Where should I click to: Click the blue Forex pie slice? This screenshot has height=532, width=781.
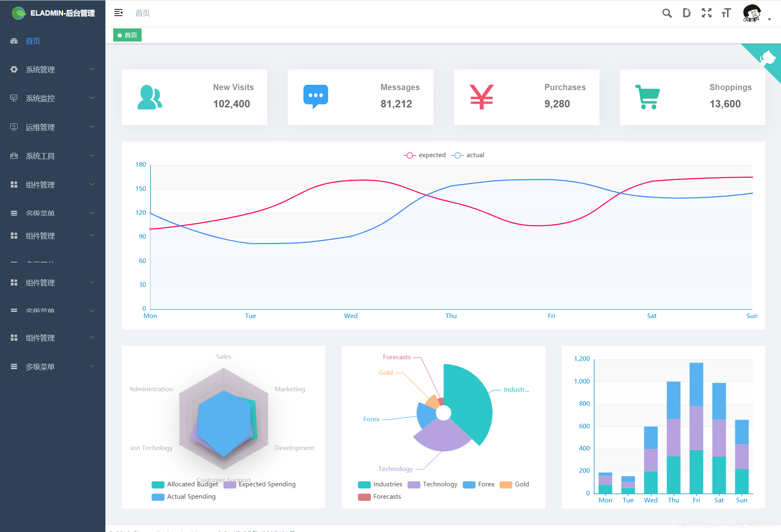[x=426, y=415]
